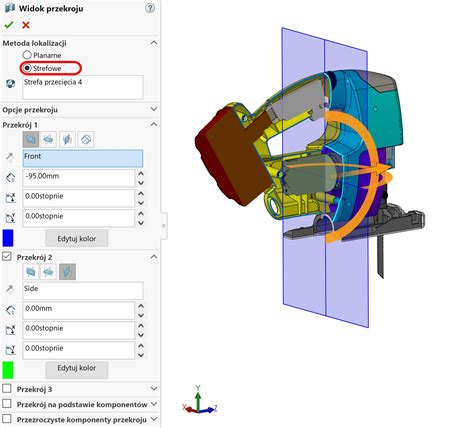The image size is (474, 428).
Task: Select Top plane icon in Przekrój 1
Action: [49, 139]
